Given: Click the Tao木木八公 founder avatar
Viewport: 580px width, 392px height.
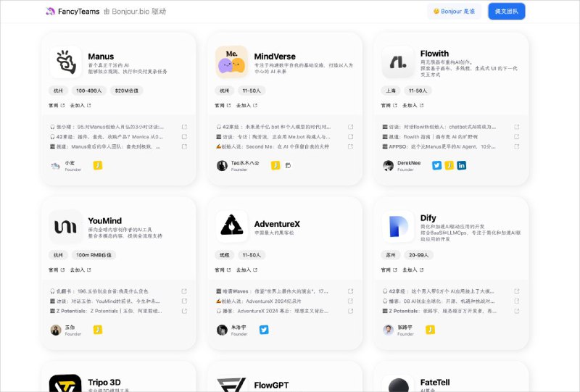Looking at the screenshot, I should pyautogui.click(x=222, y=166).
